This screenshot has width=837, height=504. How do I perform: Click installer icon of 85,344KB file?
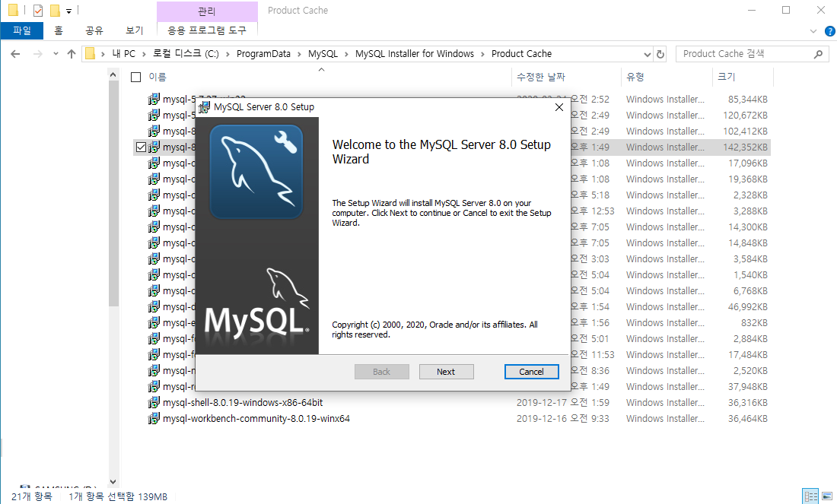coord(154,99)
